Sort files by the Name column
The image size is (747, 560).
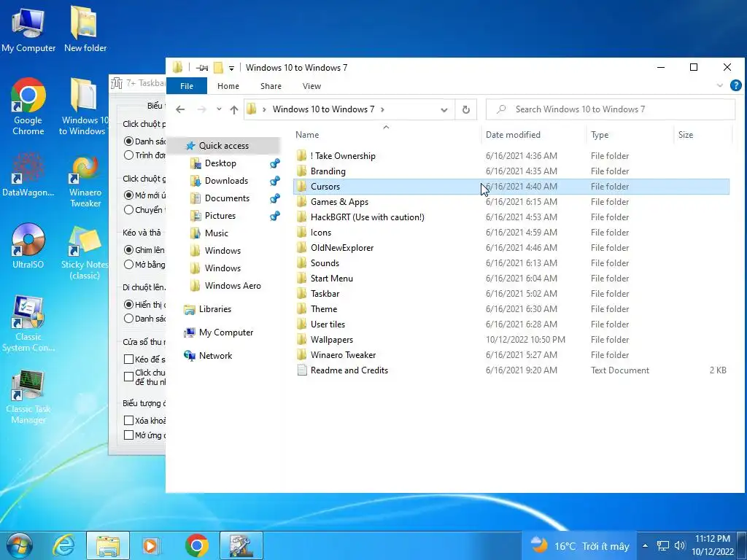click(387, 135)
